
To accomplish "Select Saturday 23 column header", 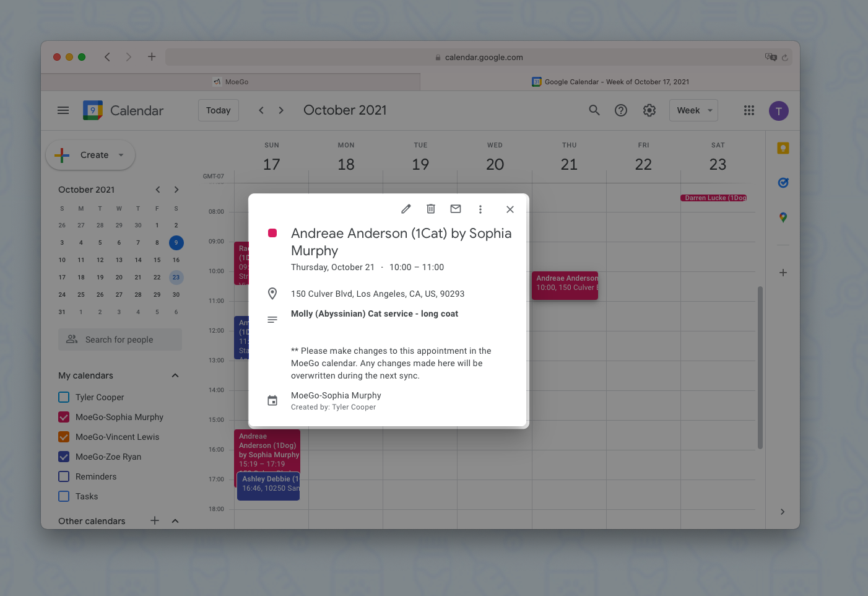I will (x=718, y=157).
